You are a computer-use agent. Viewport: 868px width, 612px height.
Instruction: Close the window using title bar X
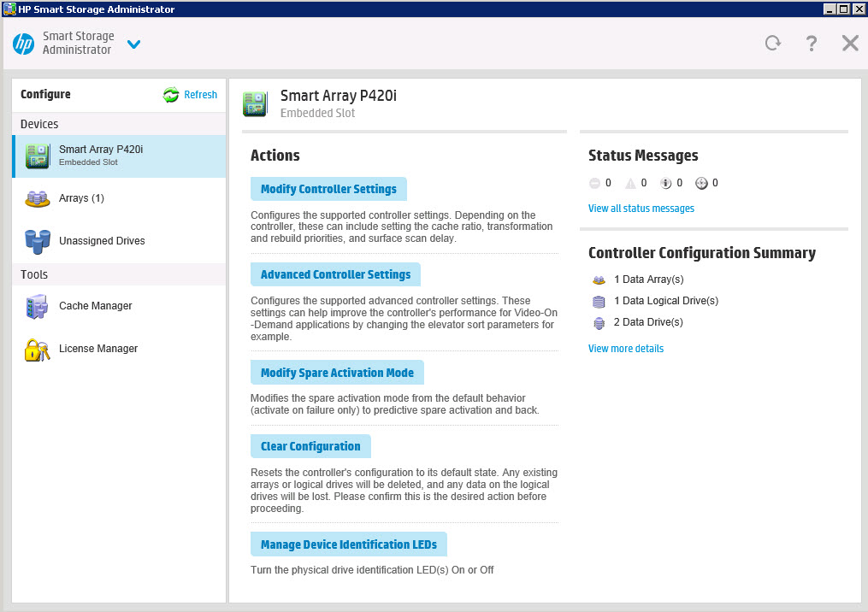point(859,9)
